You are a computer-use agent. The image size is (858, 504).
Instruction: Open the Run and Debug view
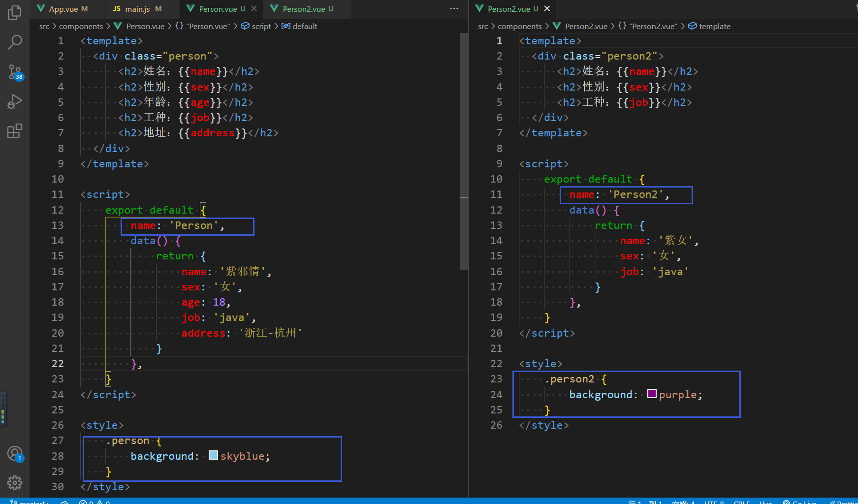coord(15,102)
